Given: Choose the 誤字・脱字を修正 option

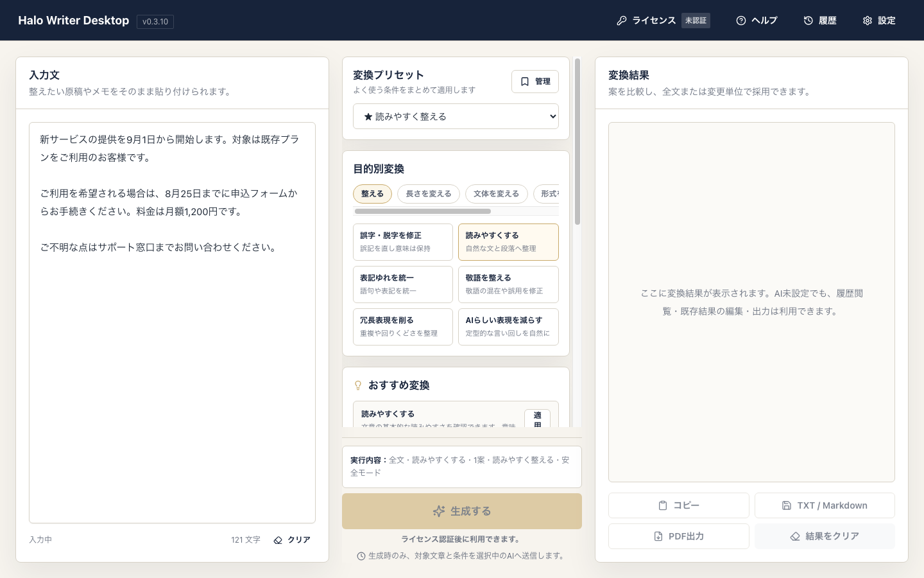Looking at the screenshot, I should click(x=403, y=242).
